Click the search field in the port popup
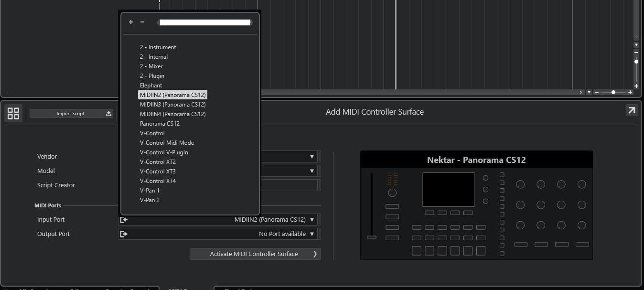 (205, 22)
